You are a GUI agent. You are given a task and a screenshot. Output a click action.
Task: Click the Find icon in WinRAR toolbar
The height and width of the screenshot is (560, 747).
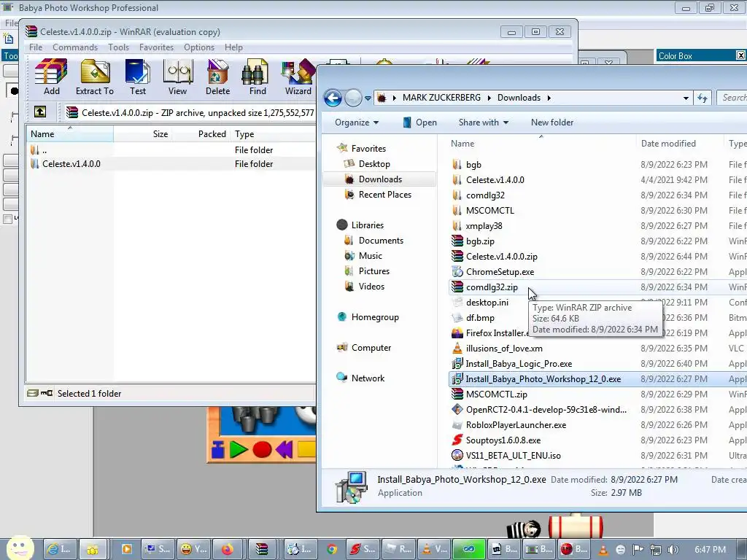258,77
